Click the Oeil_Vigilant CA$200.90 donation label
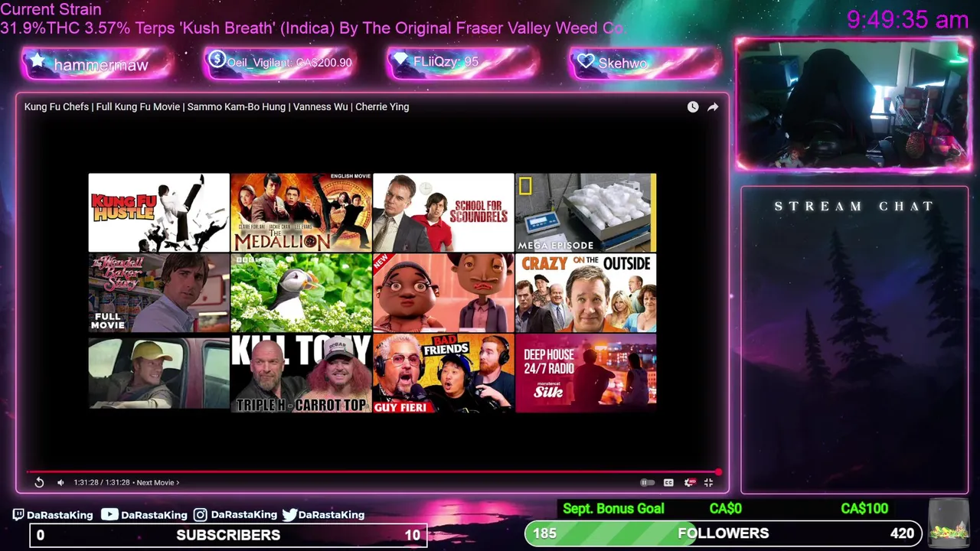The image size is (980, 551). click(289, 63)
